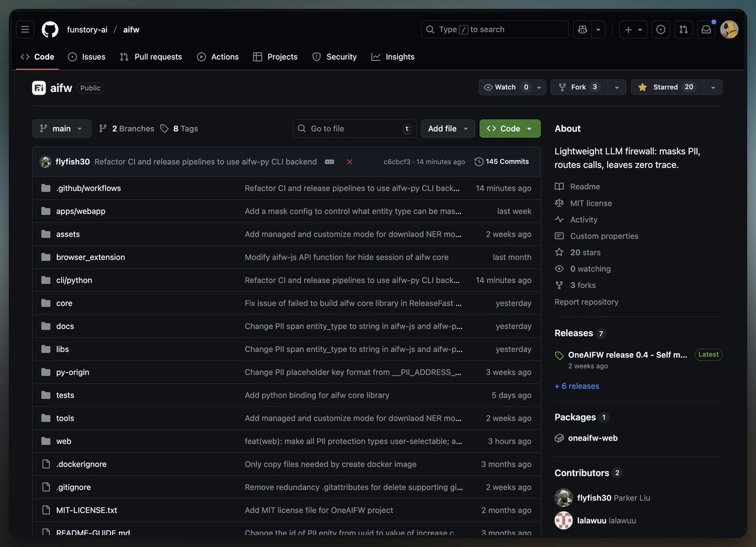Viewport: 756px width, 547px height.
Task: Open the user profile avatar menu
Action: pos(729,30)
